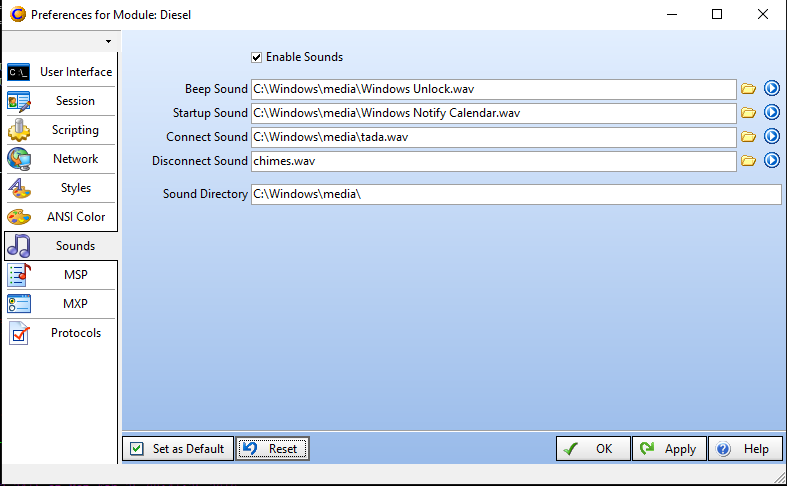Play the Startup Sound preview
Viewport: 787px width, 486px height.
[x=772, y=112]
